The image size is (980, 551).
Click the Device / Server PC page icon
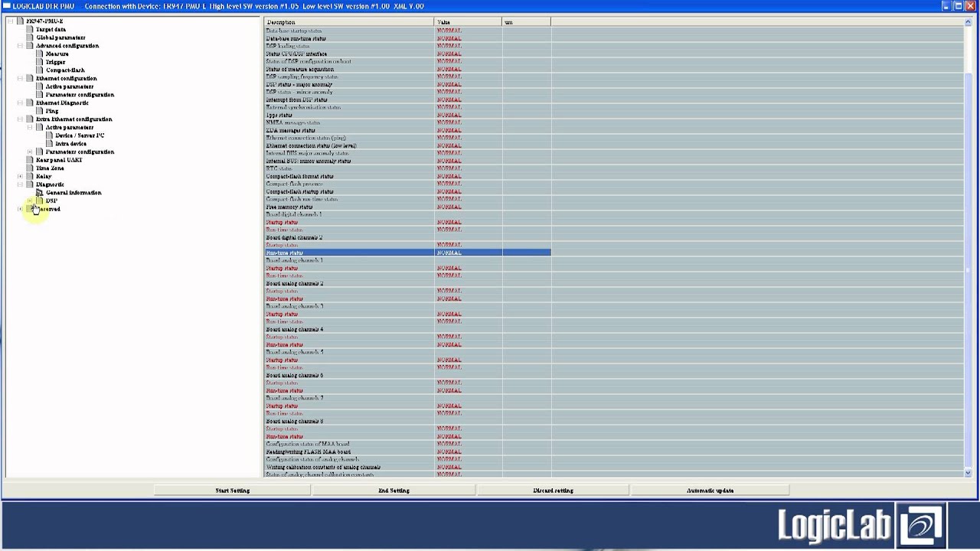(50, 135)
